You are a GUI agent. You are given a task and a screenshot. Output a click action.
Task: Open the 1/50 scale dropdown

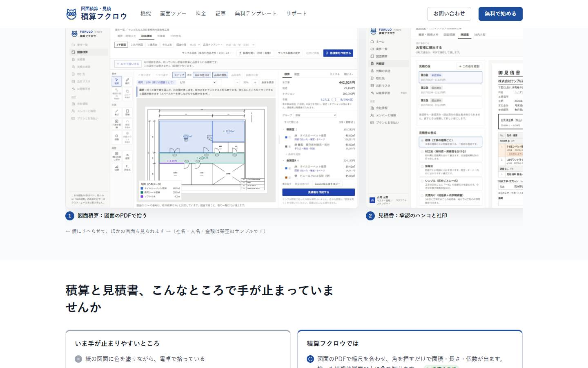tap(198, 82)
